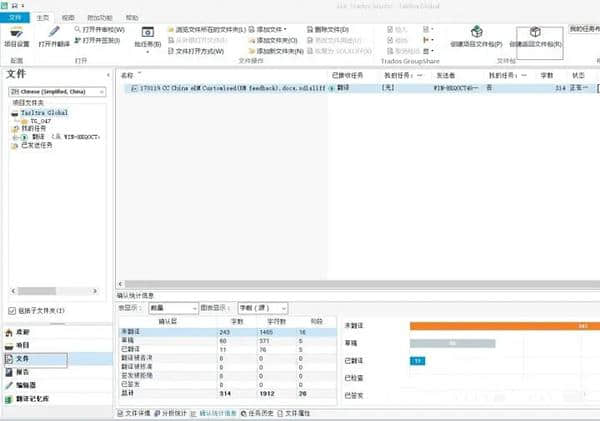Viewport: 600px width, 421px height.
Task: Expand 翻译 task node in tree
Action: point(15,137)
